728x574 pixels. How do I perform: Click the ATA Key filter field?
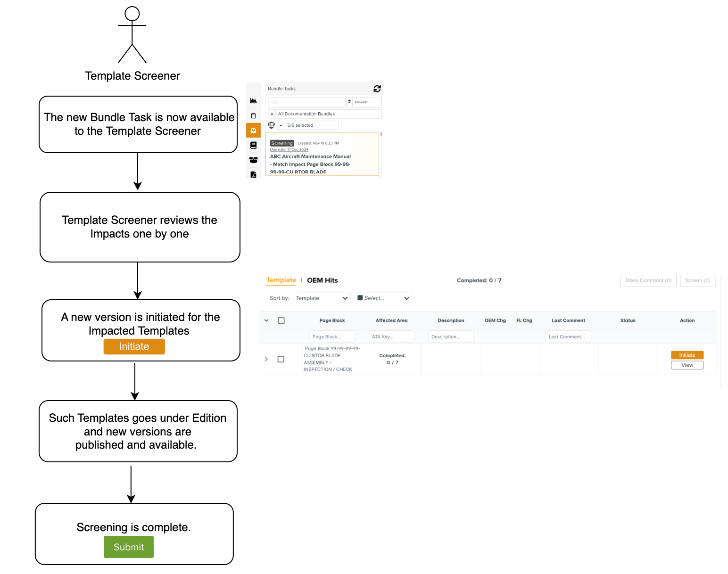(391, 337)
